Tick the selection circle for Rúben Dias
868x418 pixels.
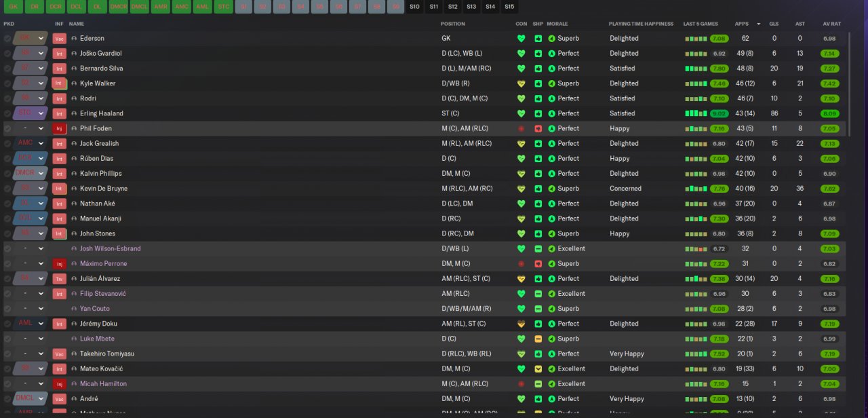pos(7,158)
